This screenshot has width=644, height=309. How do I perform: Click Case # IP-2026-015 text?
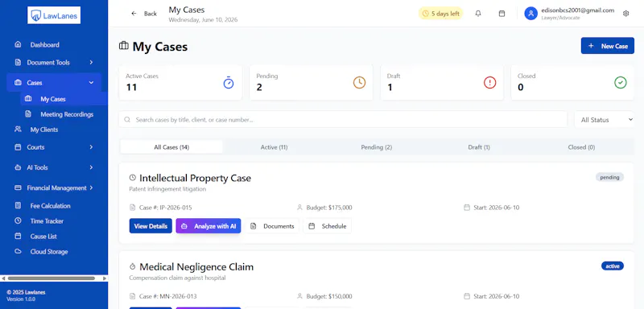pos(166,208)
